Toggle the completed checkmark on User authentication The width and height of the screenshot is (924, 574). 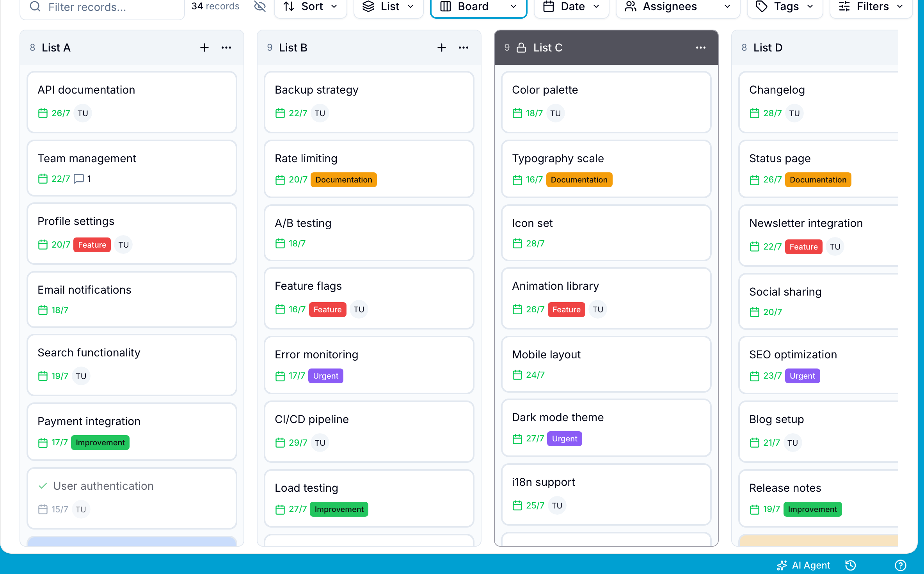[43, 486]
